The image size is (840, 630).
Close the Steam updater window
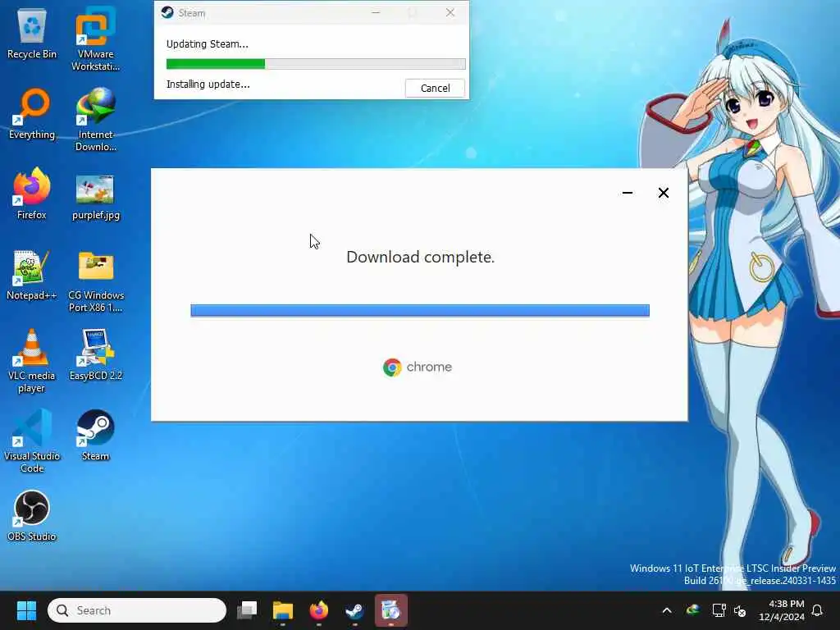450,12
